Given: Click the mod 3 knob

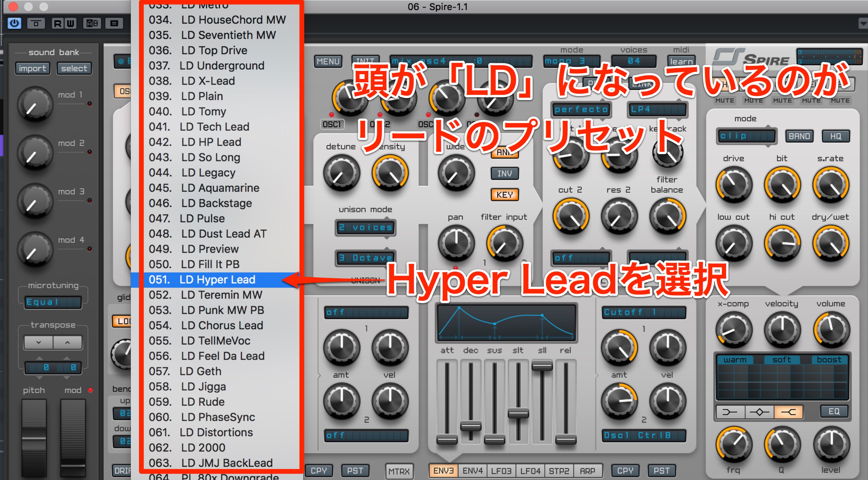Looking at the screenshot, I should point(35,201).
